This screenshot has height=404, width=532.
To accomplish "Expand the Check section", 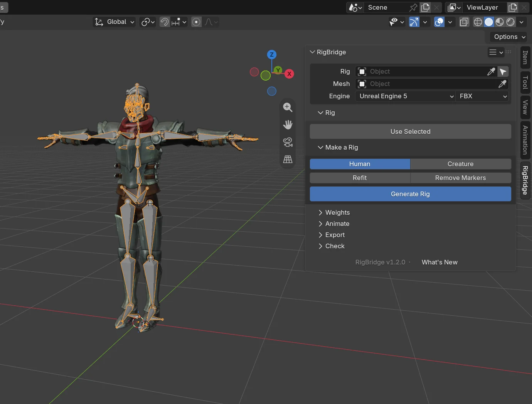I will (331, 246).
